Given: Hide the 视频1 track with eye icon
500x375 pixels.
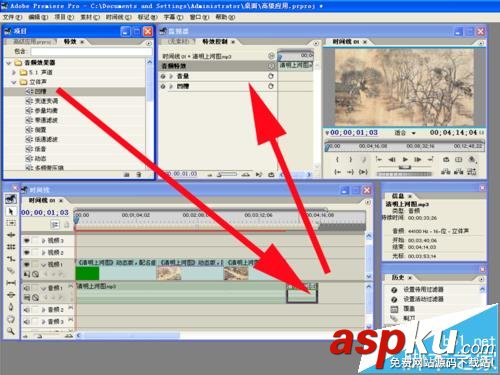Looking at the screenshot, I should 27,264.
